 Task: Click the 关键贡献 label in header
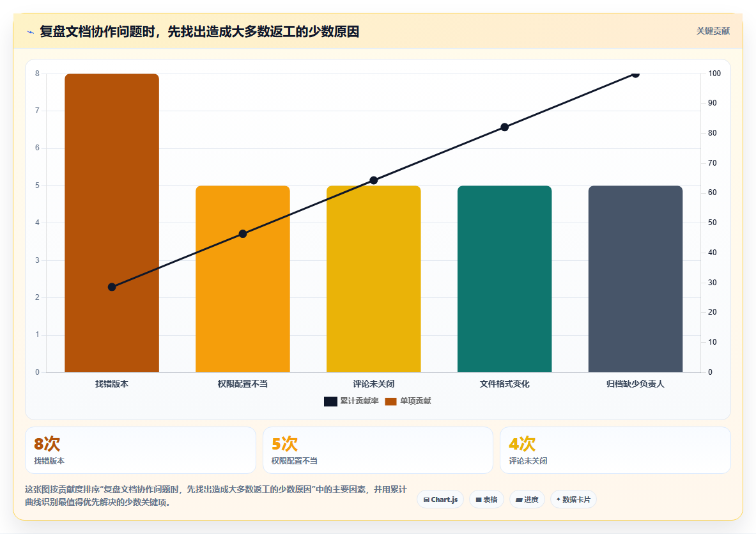pyautogui.click(x=713, y=31)
